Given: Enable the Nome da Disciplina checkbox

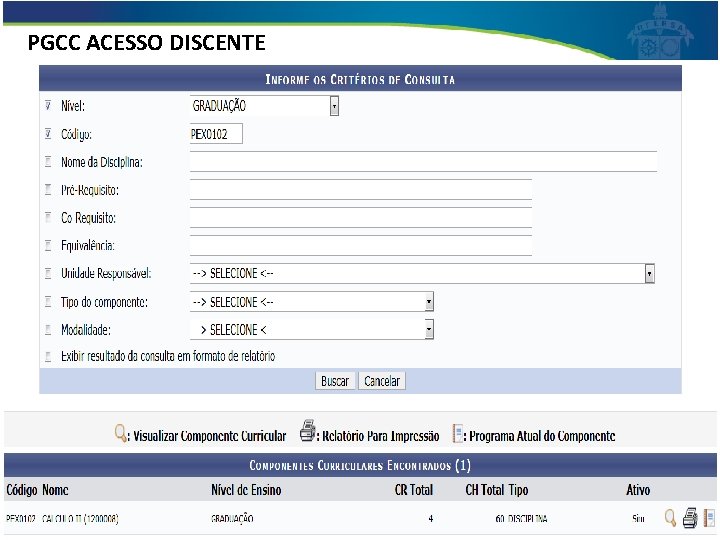Looking at the screenshot, I should (x=48, y=162).
